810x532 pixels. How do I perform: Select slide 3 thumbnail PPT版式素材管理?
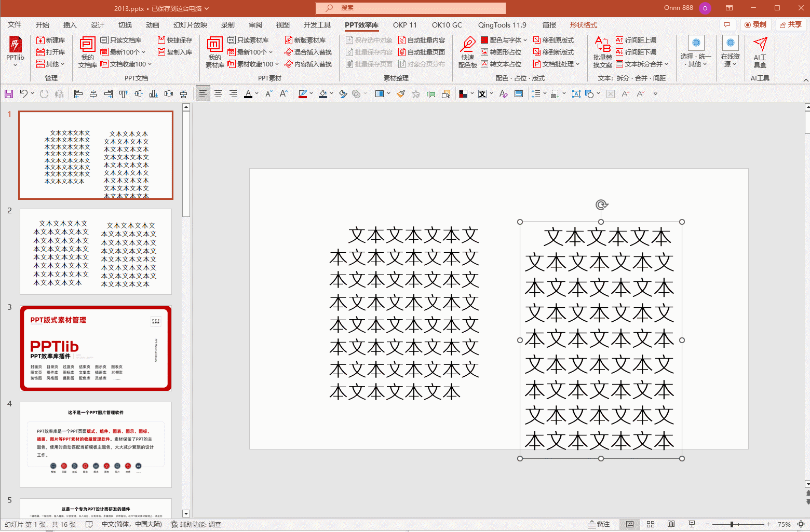[96, 348]
